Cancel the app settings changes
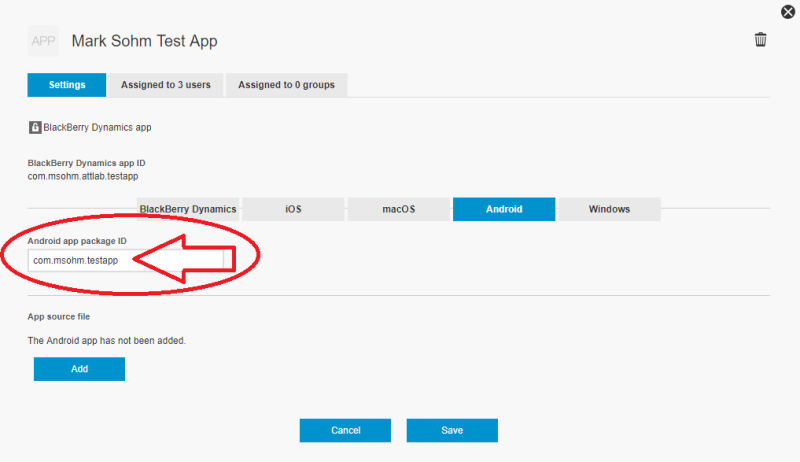The image size is (800, 462). [345, 430]
